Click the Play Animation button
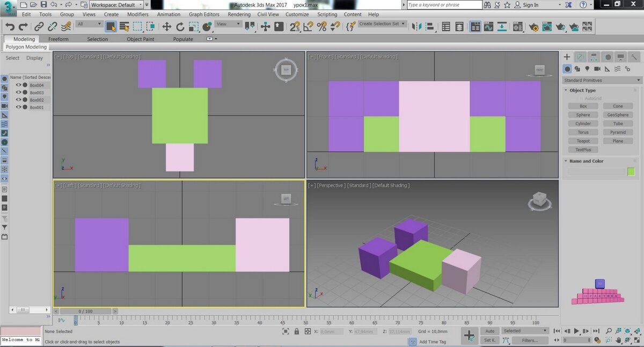Screen dimensions: 644x347 [x=576, y=331]
